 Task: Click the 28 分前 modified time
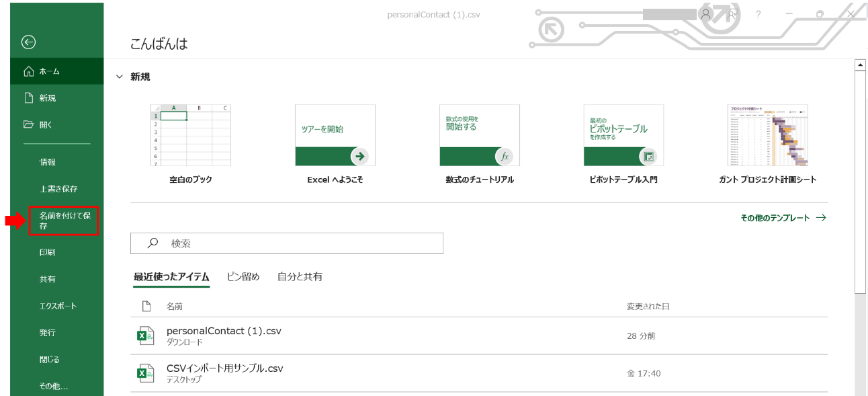[641, 335]
